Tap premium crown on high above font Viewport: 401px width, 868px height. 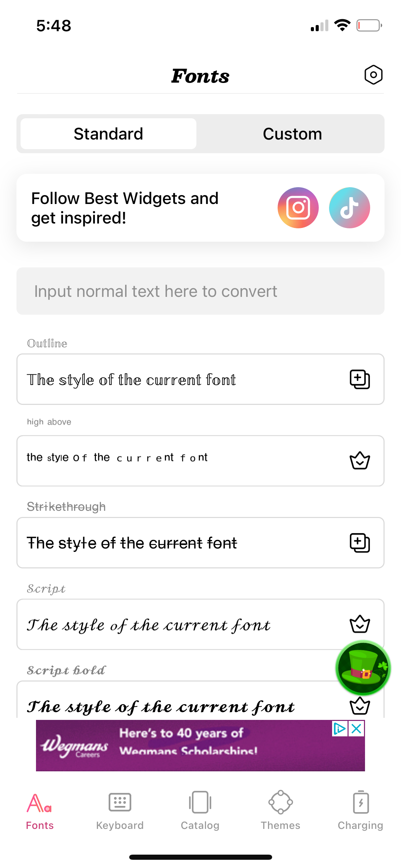360,460
